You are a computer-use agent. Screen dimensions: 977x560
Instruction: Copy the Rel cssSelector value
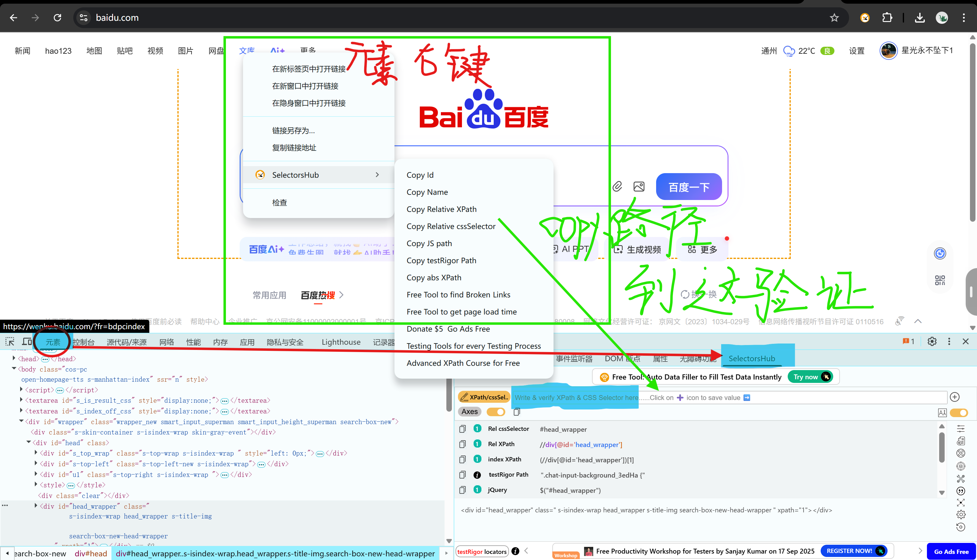tap(463, 429)
